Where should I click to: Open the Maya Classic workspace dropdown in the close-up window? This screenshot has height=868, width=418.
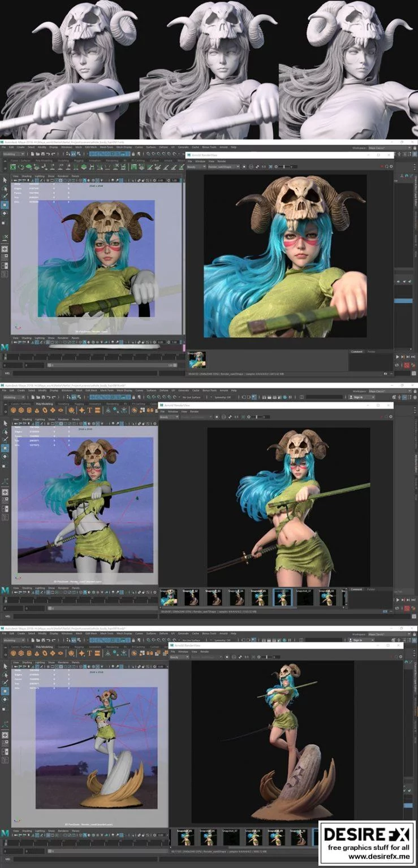coord(390,148)
